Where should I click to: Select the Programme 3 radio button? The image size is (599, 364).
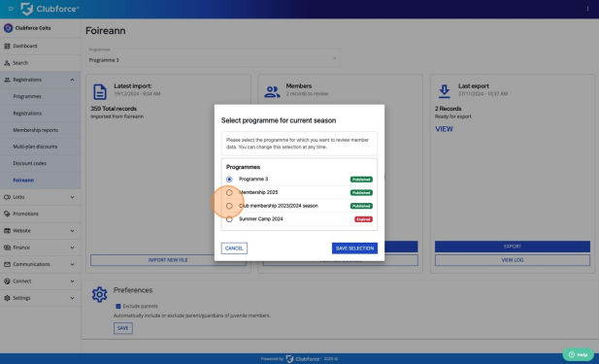tap(229, 180)
